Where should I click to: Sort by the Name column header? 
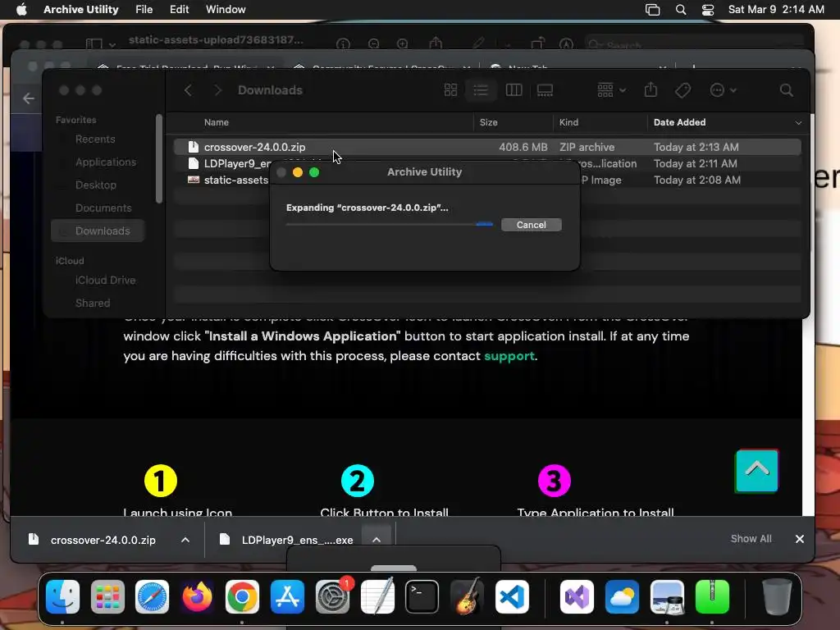click(217, 122)
